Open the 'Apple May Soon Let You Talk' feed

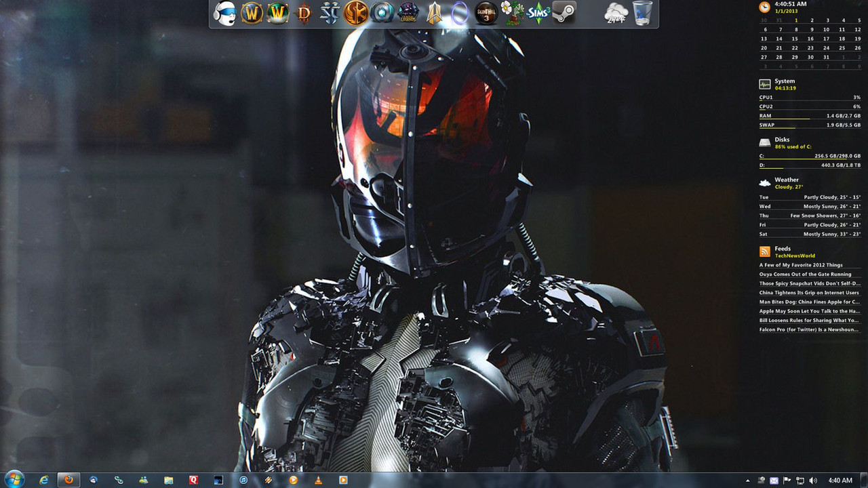pyautogui.click(x=810, y=311)
